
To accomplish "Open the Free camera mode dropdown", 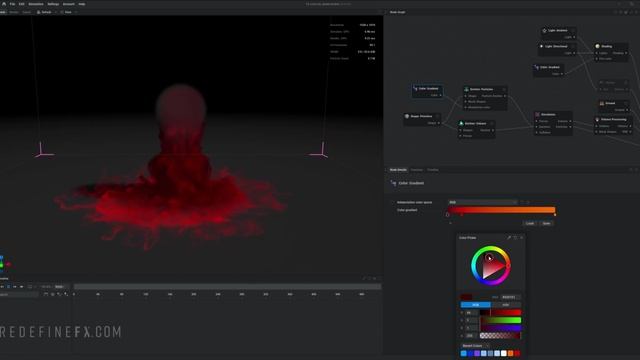I will click(x=69, y=12).
